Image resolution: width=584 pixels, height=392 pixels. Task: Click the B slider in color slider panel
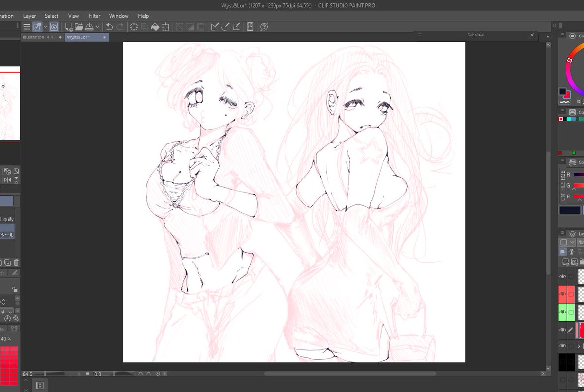(579, 196)
